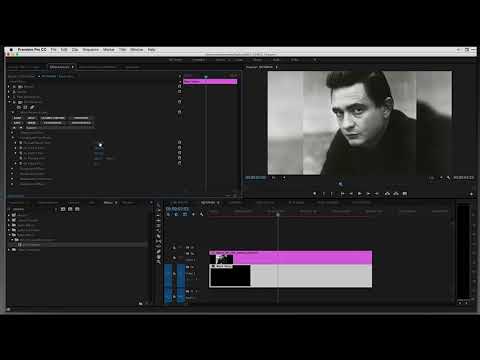Screen dimensions: 480x360
Task: Click the Extract button in Program monitor
Action: pos(396,194)
